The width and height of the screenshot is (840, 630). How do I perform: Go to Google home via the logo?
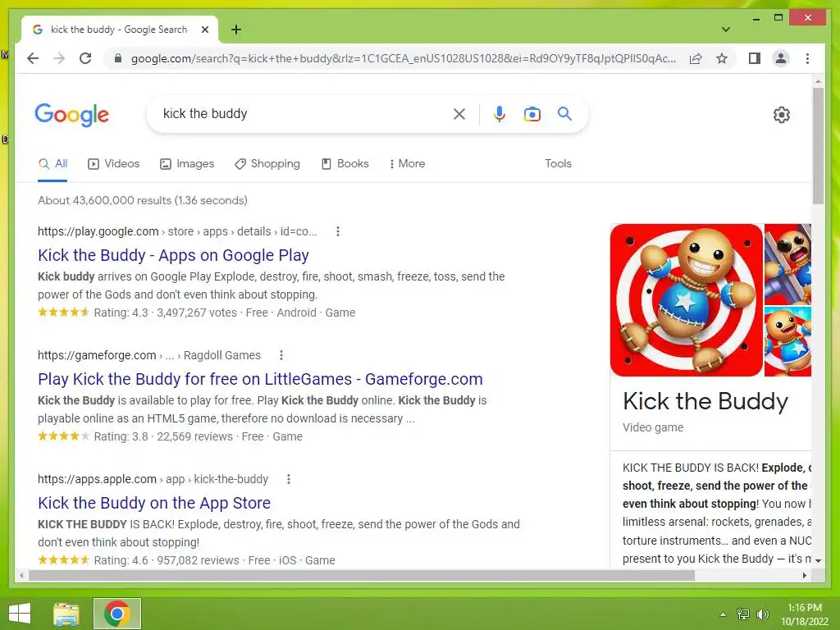click(72, 115)
